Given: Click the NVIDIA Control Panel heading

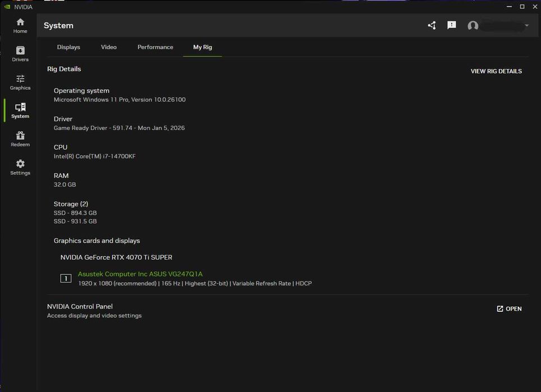Looking at the screenshot, I should (80, 306).
